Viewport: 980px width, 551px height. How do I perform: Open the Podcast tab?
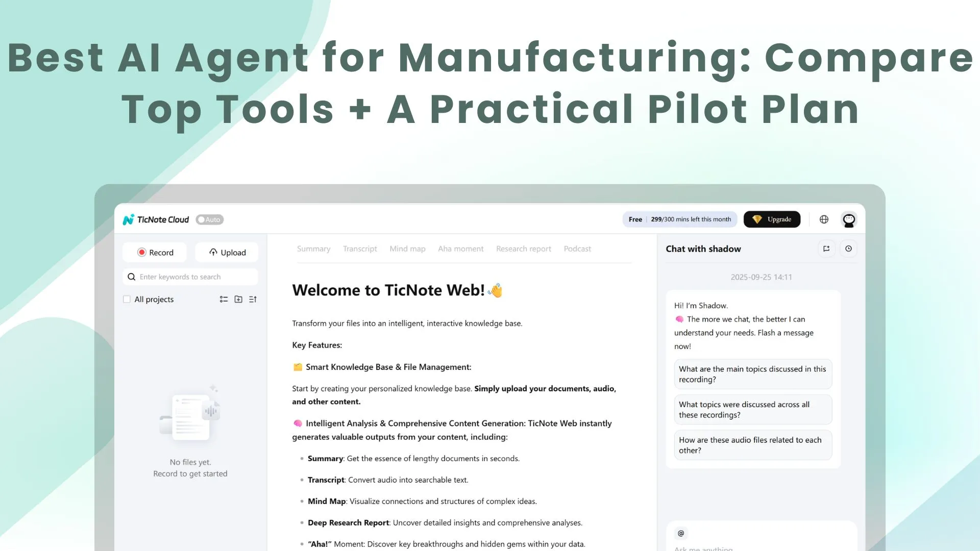click(577, 249)
